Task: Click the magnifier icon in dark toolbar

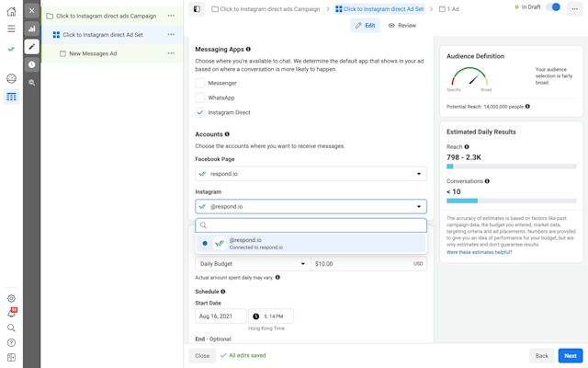Action: [32, 83]
